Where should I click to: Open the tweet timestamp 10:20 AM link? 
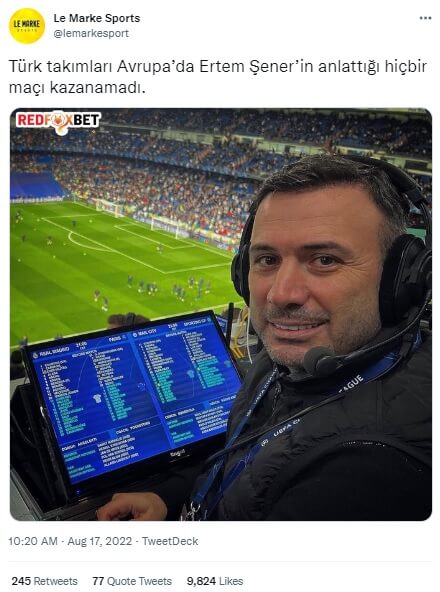(x=33, y=541)
